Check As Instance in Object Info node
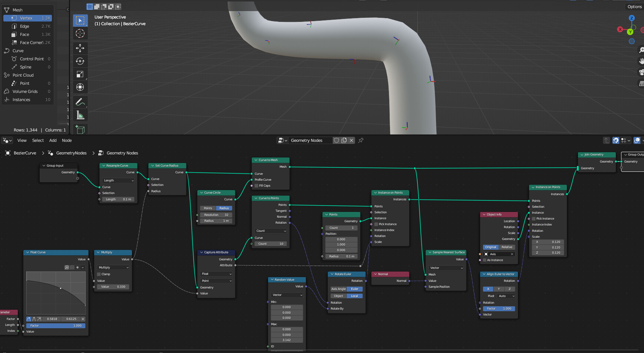 click(485, 260)
